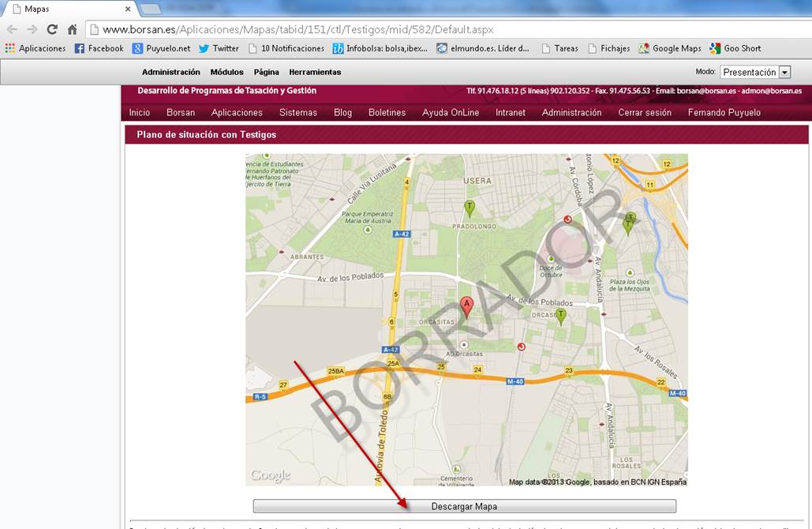Open the Infobolsa bookmark

tap(380, 48)
